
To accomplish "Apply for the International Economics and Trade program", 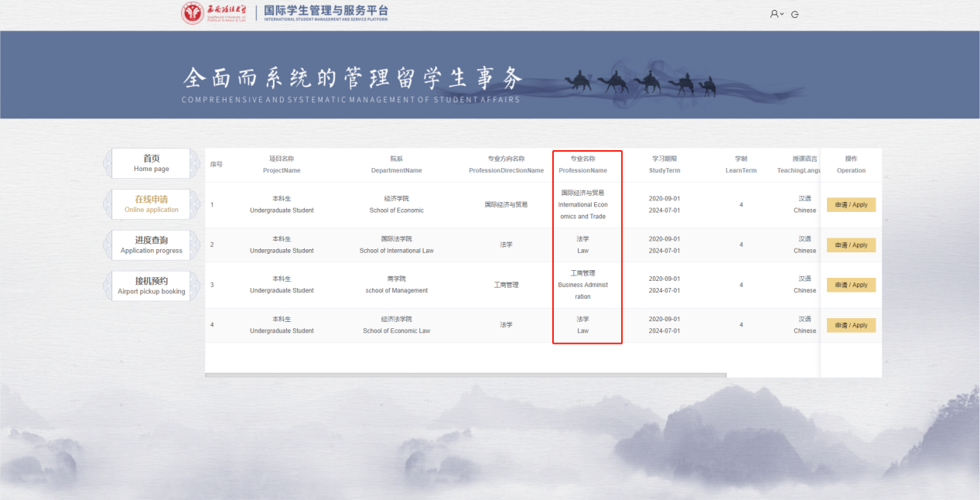I will pyautogui.click(x=850, y=204).
